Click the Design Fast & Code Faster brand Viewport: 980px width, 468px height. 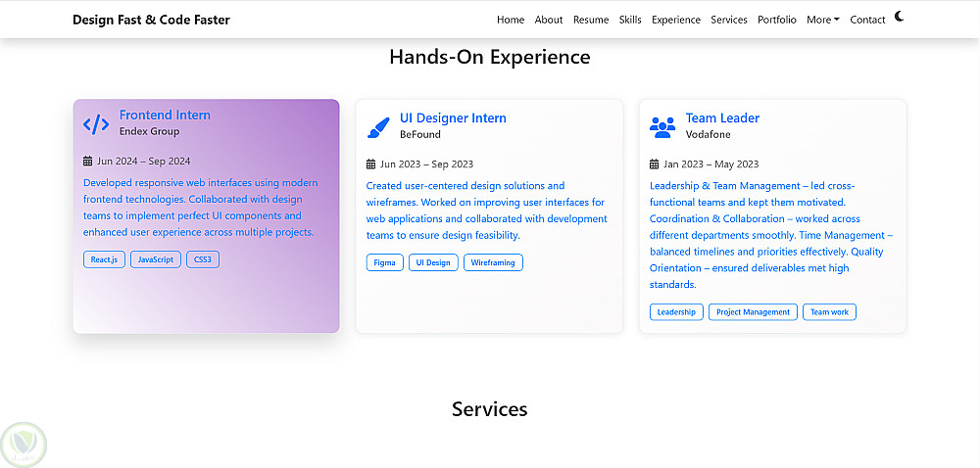coord(151,20)
